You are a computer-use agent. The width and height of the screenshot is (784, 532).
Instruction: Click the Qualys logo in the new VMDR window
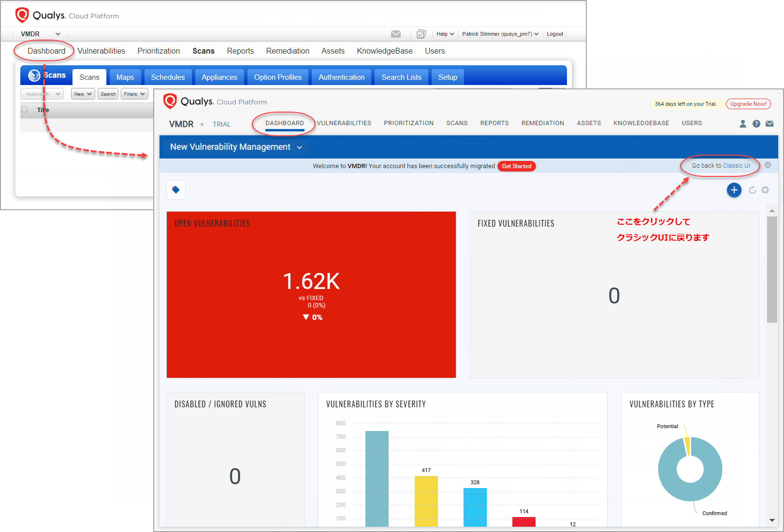[170, 101]
